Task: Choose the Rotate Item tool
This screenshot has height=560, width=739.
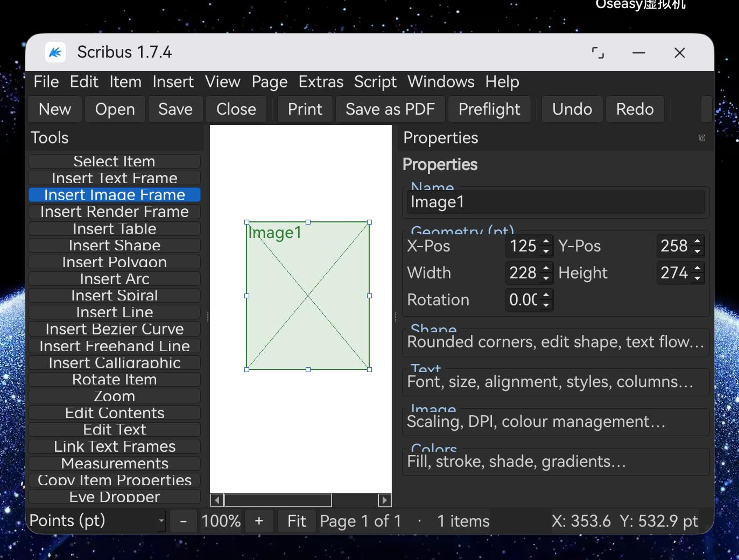Action: pos(115,380)
